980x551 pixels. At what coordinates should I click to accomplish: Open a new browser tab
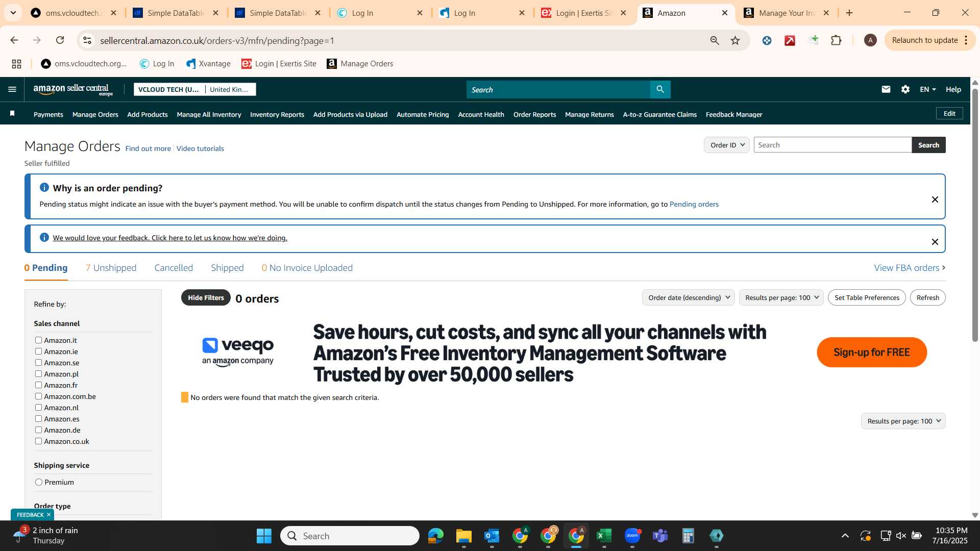point(849,13)
